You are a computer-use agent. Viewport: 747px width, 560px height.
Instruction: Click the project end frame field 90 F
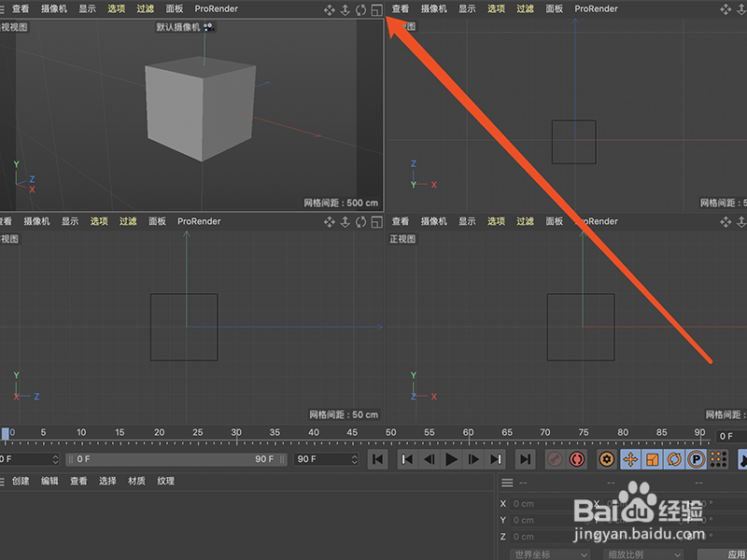point(326,459)
